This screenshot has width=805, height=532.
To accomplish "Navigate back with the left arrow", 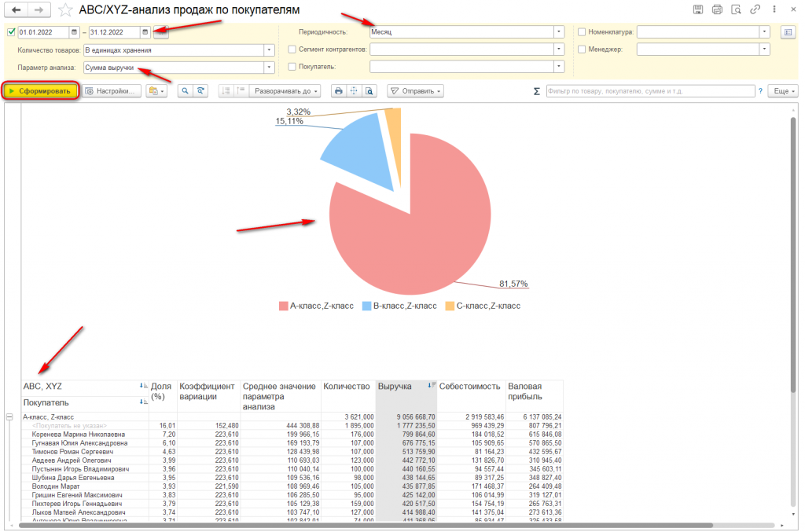I will 17,9.
